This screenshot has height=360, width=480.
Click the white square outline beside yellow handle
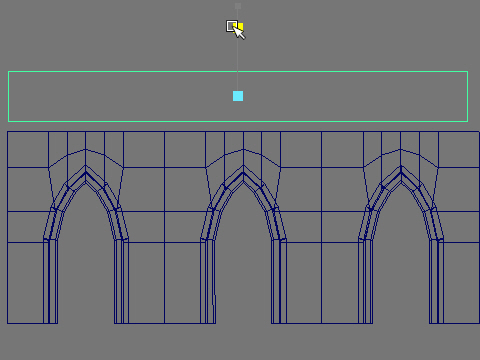[231, 26]
